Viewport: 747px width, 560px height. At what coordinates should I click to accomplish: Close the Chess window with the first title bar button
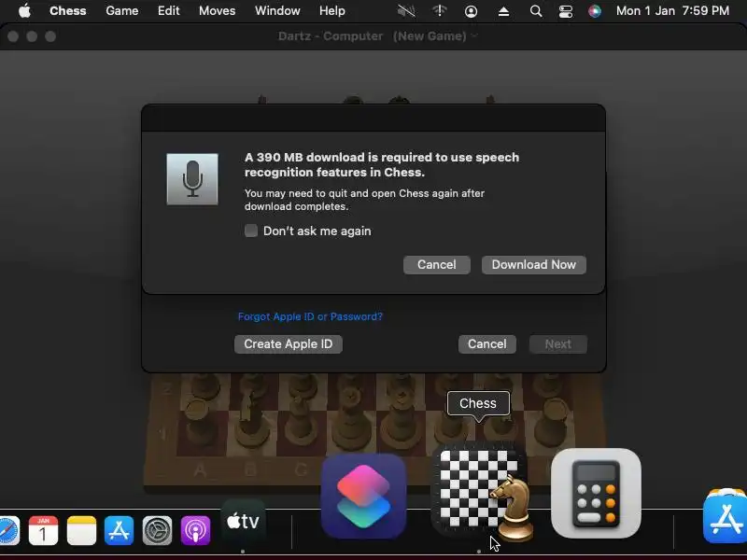click(13, 36)
